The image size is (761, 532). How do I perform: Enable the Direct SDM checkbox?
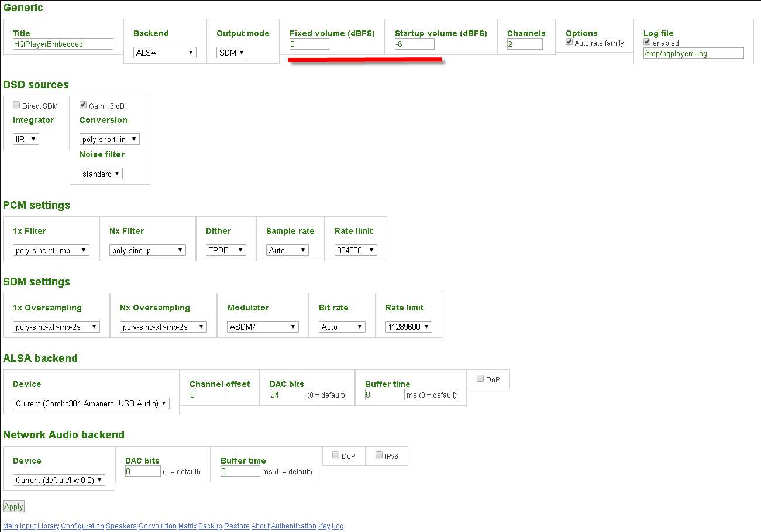click(x=16, y=105)
